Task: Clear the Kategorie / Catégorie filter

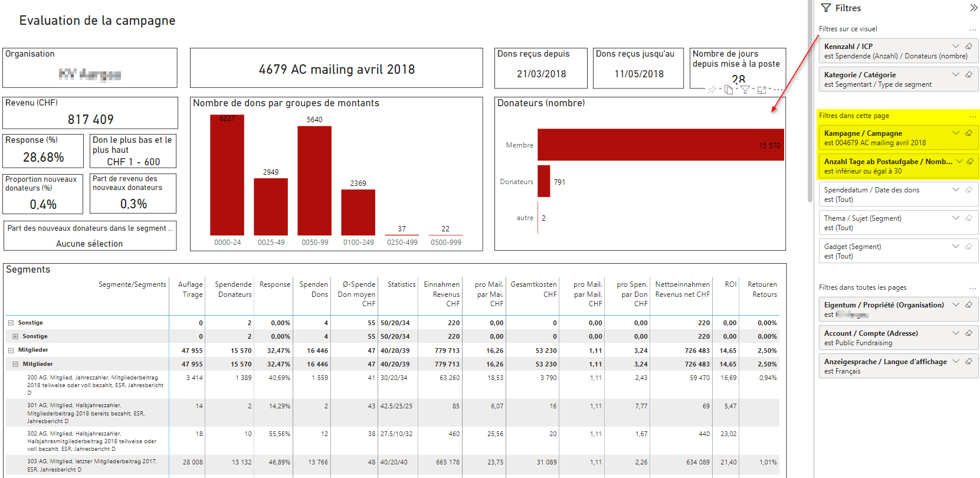Action: click(969, 74)
